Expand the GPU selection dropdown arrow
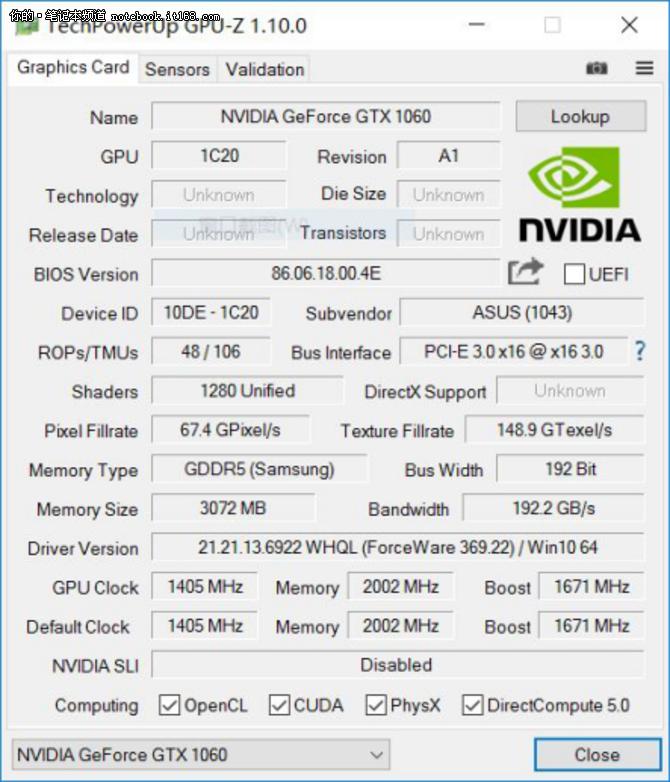Image resolution: width=670 pixels, height=782 pixels. point(377,755)
